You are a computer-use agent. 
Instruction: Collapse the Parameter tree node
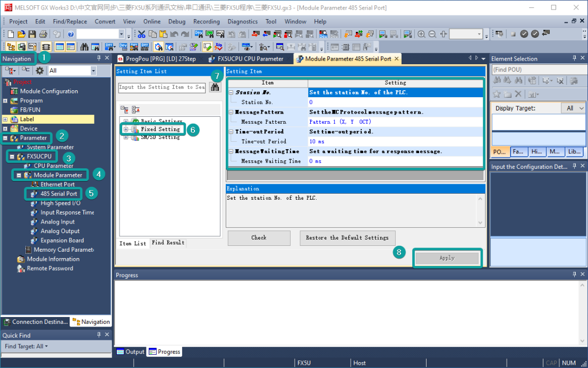5,138
